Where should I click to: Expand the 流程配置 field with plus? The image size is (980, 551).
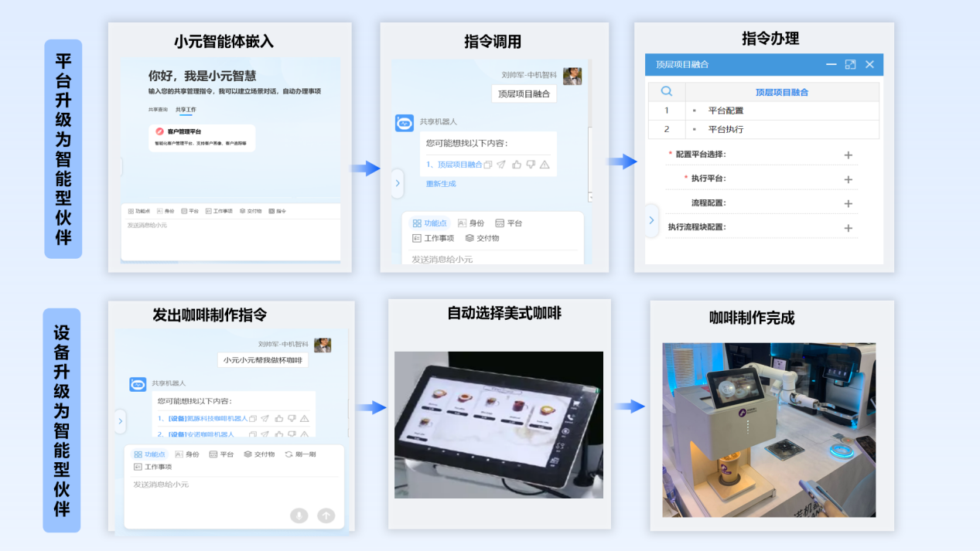(x=848, y=204)
